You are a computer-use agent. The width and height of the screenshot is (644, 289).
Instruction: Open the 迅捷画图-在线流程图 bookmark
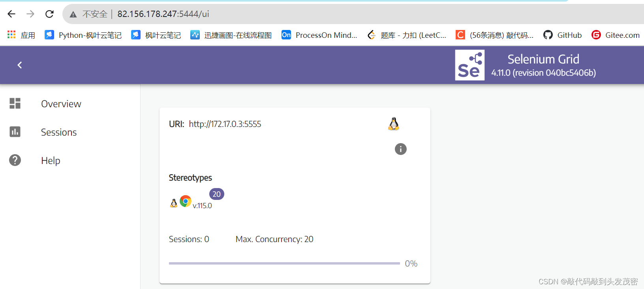point(231,35)
